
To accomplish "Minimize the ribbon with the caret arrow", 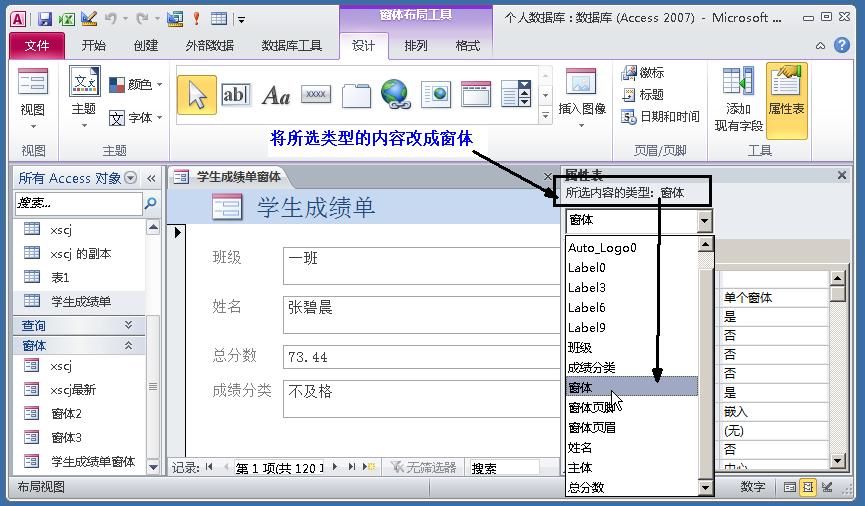I will click(x=820, y=46).
